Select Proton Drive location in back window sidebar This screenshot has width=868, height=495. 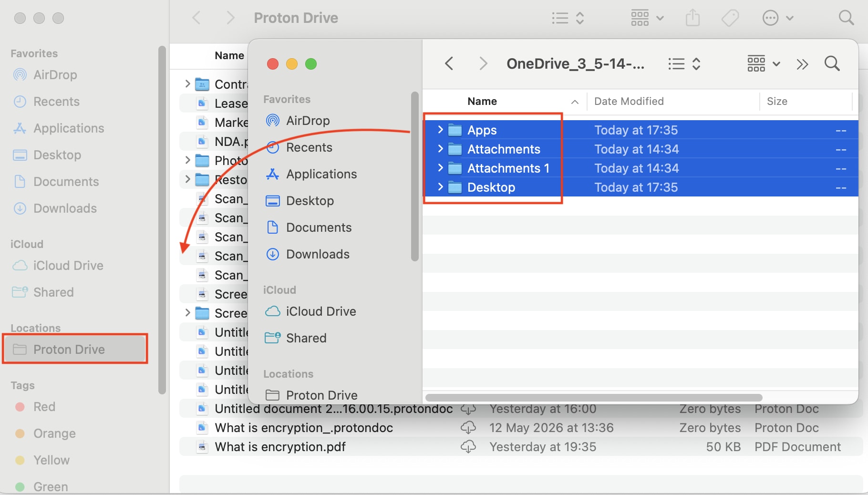coord(75,350)
